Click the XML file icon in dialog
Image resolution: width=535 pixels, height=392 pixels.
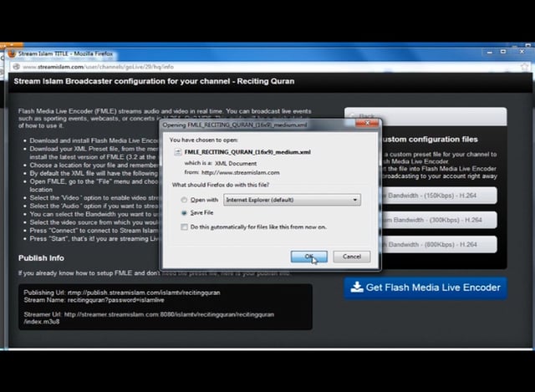[x=177, y=152]
